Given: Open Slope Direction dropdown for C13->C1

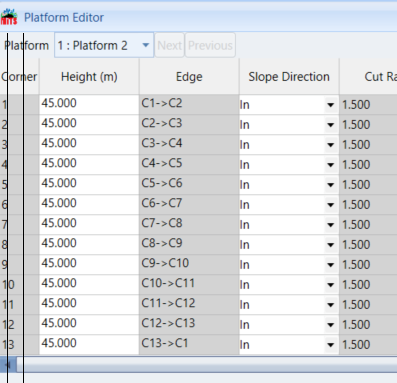Looking at the screenshot, I should pos(330,345).
